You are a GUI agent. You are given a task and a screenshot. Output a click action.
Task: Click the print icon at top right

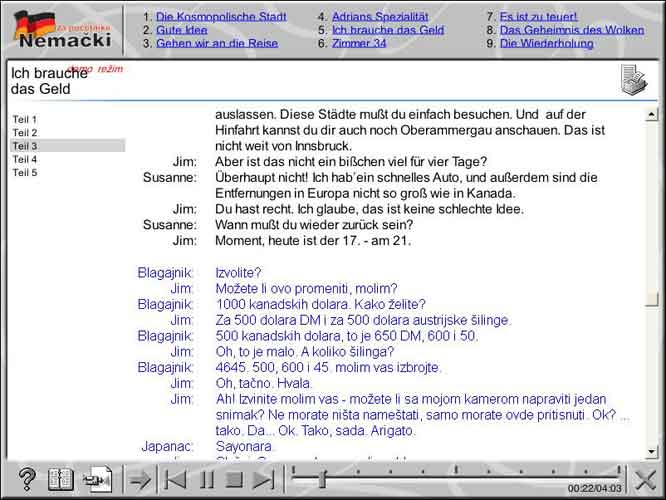coord(633,78)
